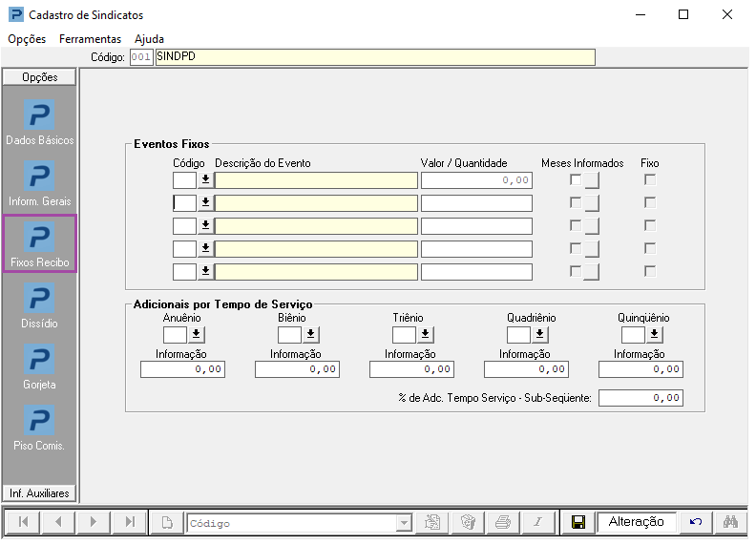
Task: Open the Gorjeta sidebar icon
Action: tap(39, 359)
